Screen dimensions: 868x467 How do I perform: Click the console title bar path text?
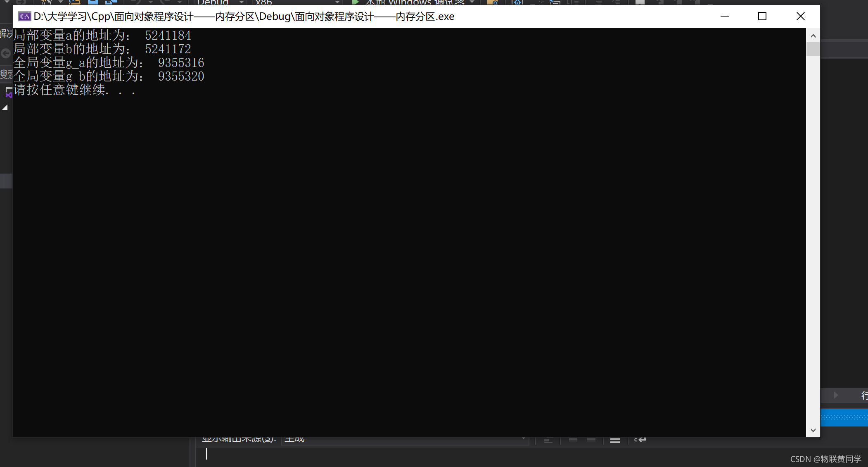244,17
